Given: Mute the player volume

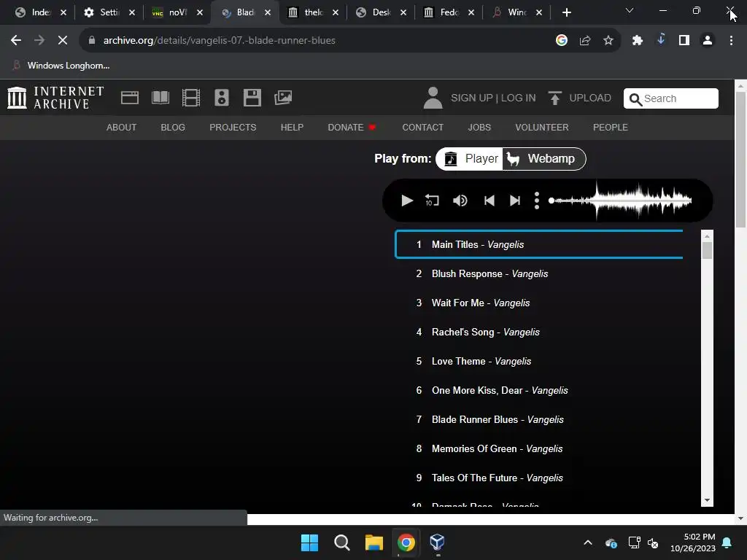Looking at the screenshot, I should [x=460, y=201].
